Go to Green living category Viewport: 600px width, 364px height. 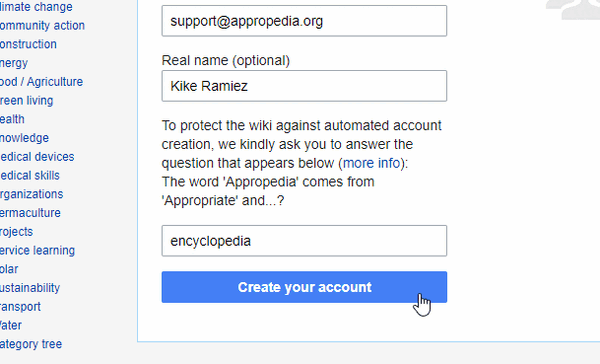pyautogui.click(x=26, y=101)
